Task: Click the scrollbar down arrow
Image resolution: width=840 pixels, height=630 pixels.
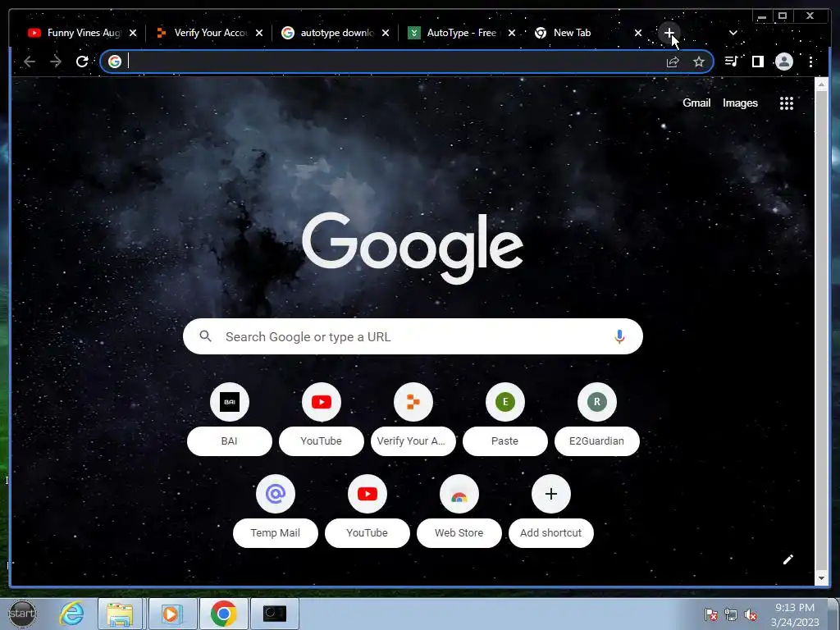Action: (821, 578)
